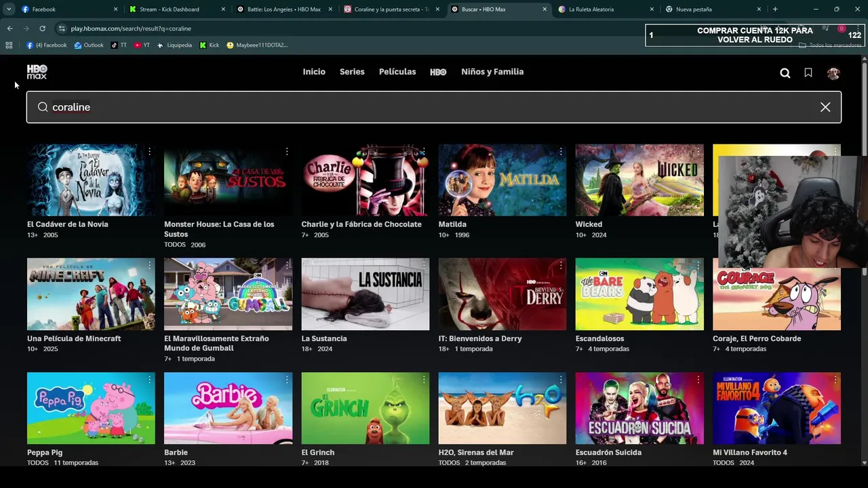Screen dimensions: 868x488
Task: Open options menu for Escuadrón Suicida
Action: [x=698, y=380]
